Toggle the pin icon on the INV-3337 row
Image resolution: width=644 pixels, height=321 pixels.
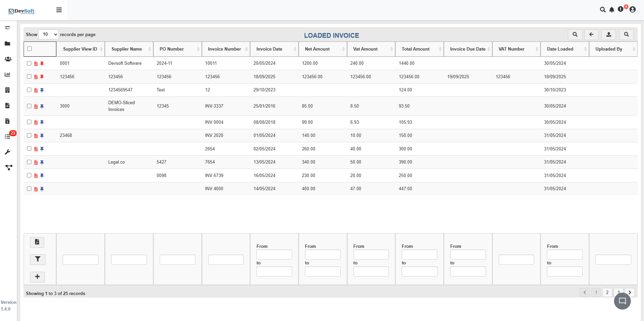pyautogui.click(x=42, y=106)
